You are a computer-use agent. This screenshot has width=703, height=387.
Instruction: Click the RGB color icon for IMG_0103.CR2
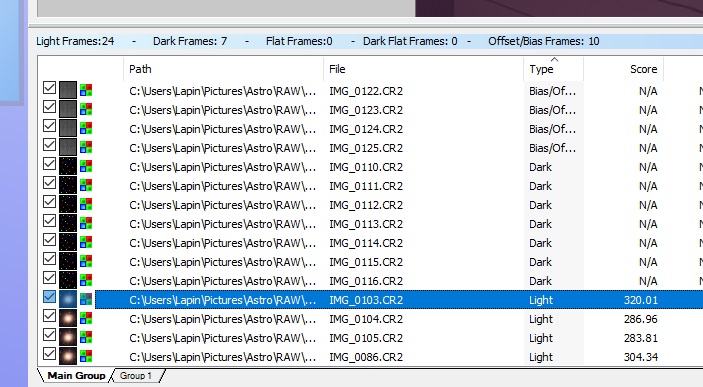tap(86, 299)
